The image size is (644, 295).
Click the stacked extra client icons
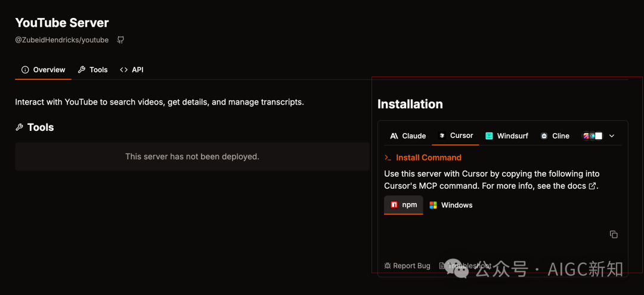coord(593,136)
